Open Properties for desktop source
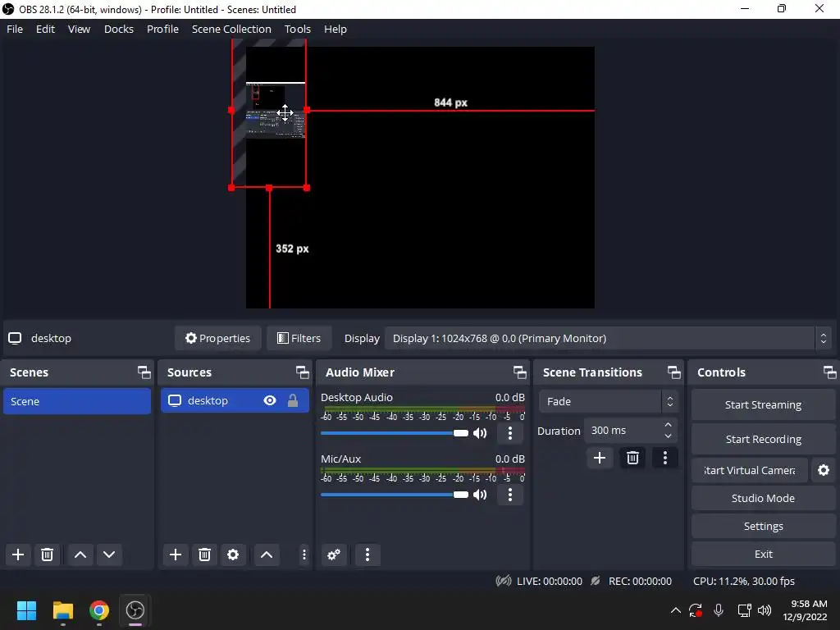Image resolution: width=840 pixels, height=630 pixels. click(217, 339)
